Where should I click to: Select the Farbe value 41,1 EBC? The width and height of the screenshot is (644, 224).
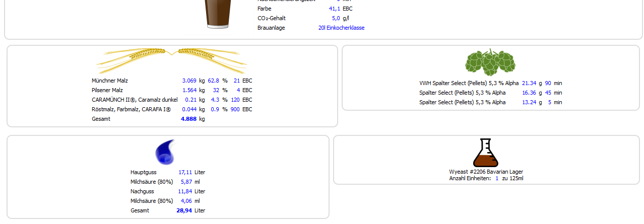click(x=334, y=9)
